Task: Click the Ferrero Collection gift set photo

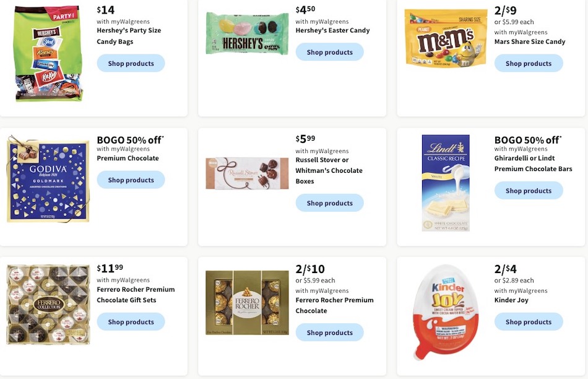Action: (x=47, y=304)
